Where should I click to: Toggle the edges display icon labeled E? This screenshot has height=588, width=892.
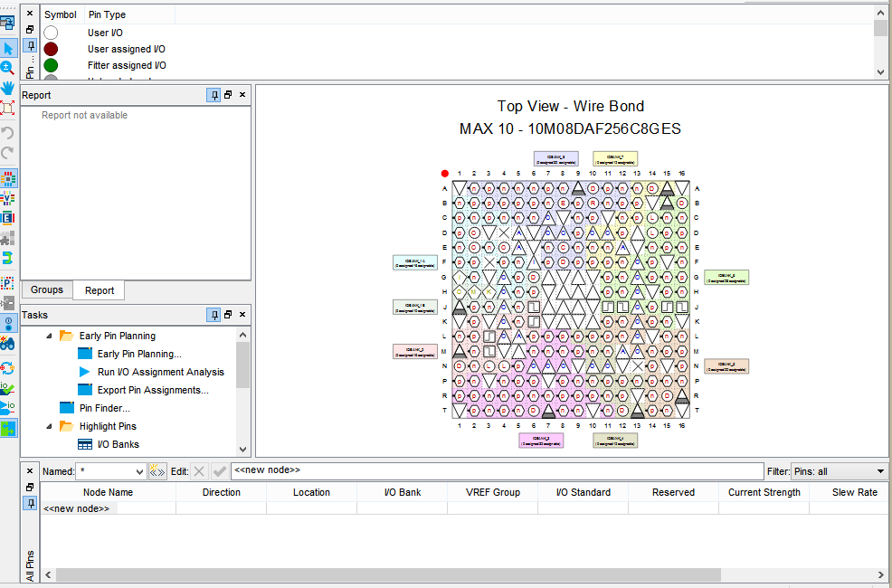tap(8, 218)
